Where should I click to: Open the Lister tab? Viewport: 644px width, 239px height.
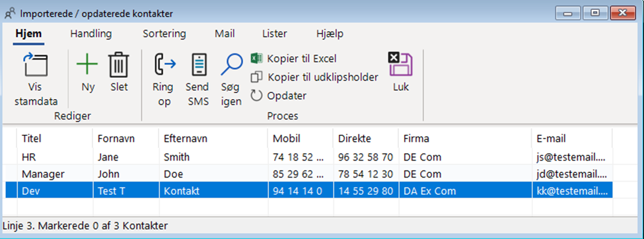click(x=274, y=34)
